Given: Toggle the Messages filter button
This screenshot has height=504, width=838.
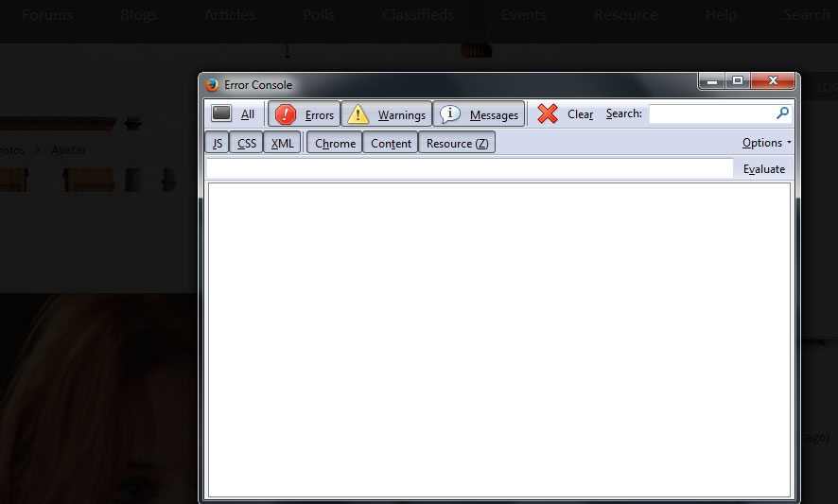Looking at the screenshot, I should coord(479,113).
